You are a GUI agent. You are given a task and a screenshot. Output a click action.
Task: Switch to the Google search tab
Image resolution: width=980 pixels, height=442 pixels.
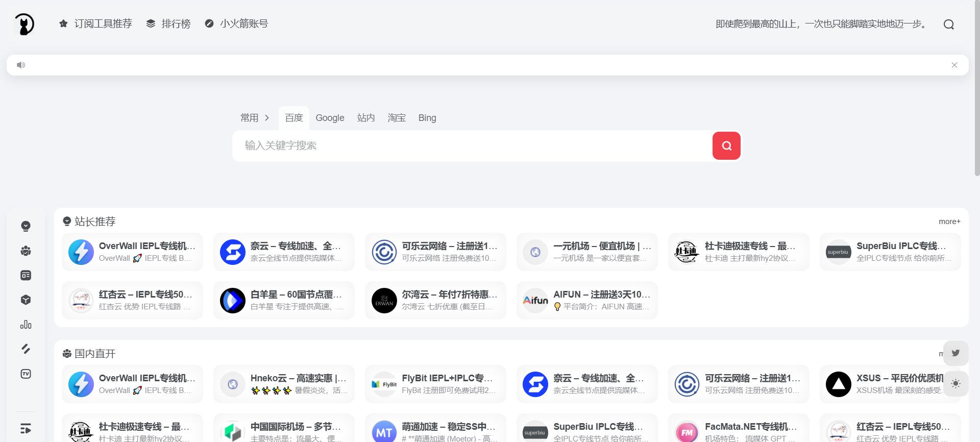coord(330,118)
